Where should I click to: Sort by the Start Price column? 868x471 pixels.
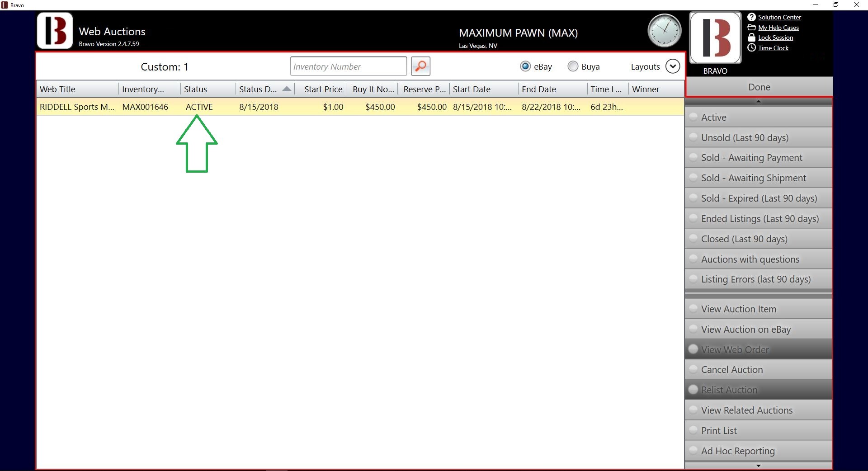coord(320,89)
